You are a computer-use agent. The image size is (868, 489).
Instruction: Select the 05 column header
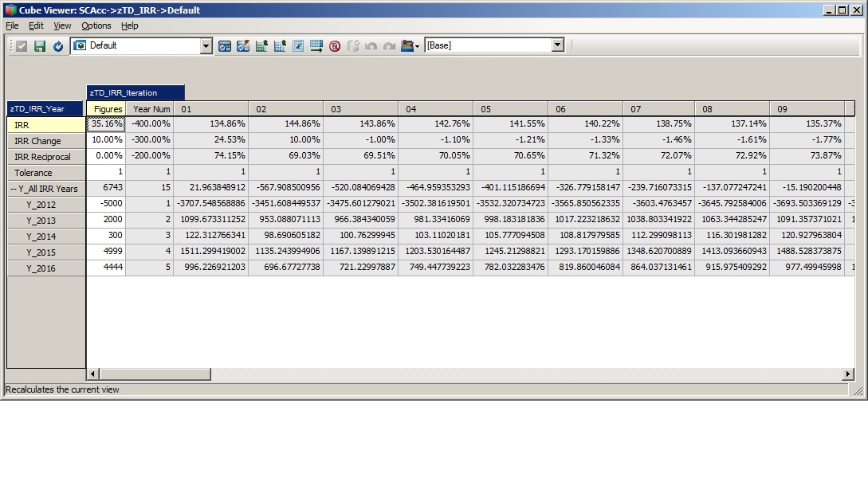(510, 109)
